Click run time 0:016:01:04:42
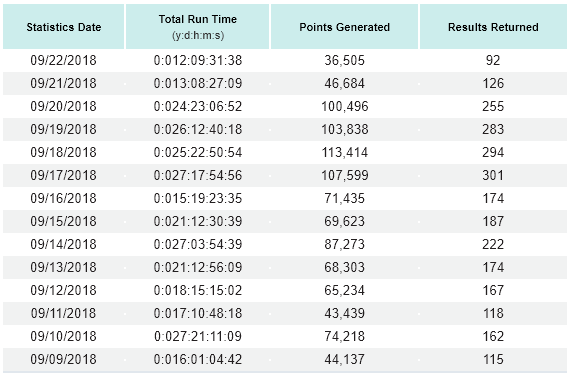569x376 pixels. click(198, 359)
